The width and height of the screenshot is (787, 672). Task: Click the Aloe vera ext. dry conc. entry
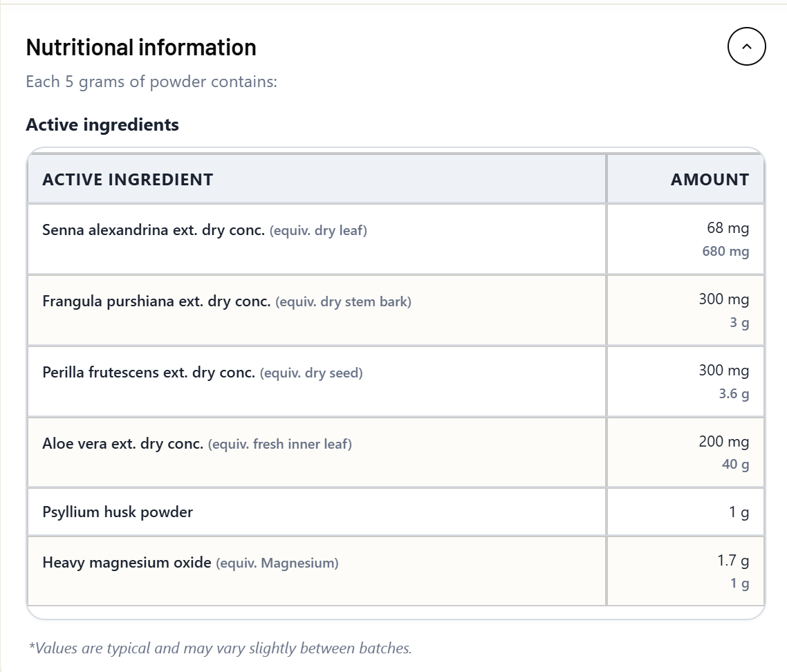point(123,444)
